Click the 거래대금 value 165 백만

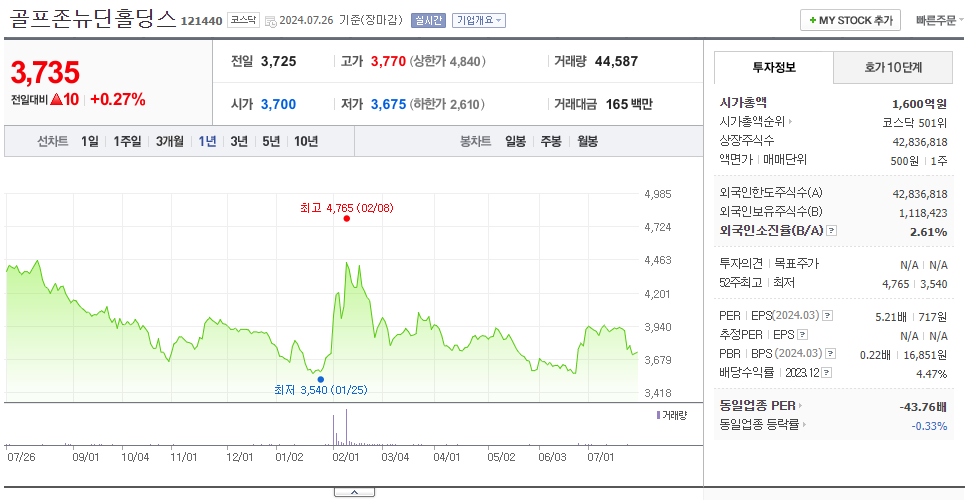[x=628, y=105]
